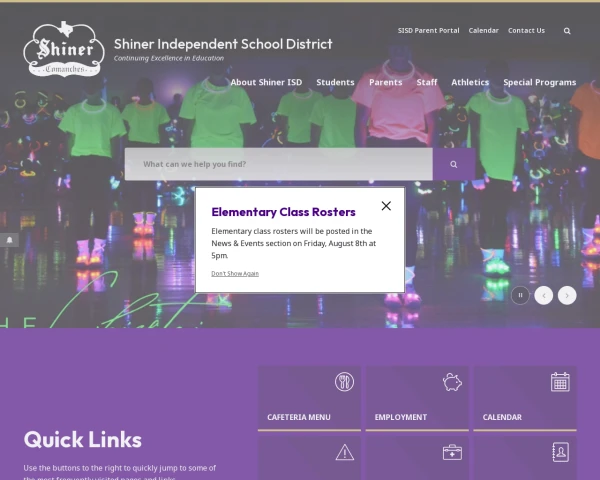Click the contact book quick link tile

[x=525, y=458]
